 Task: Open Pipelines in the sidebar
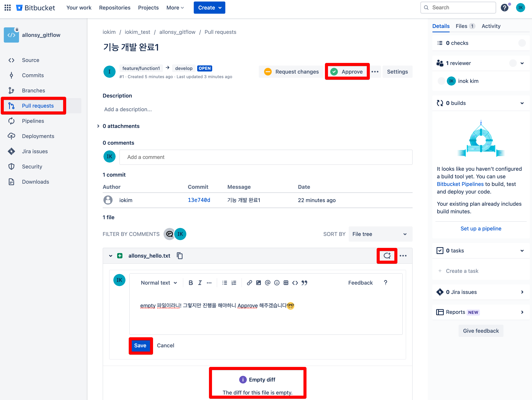[x=33, y=121]
